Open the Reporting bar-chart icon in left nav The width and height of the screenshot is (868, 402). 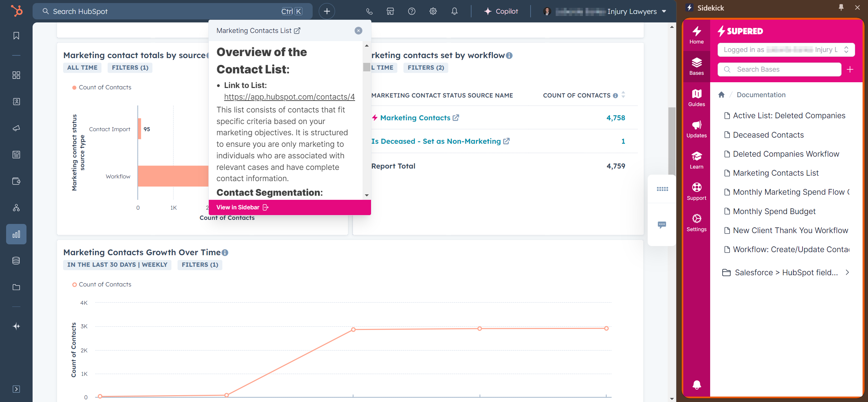pos(16,234)
